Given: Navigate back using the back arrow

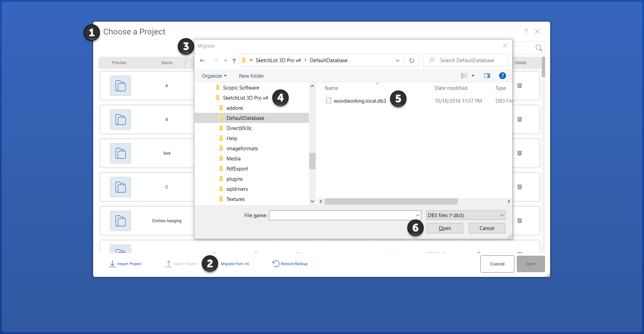Looking at the screenshot, I should point(203,60).
